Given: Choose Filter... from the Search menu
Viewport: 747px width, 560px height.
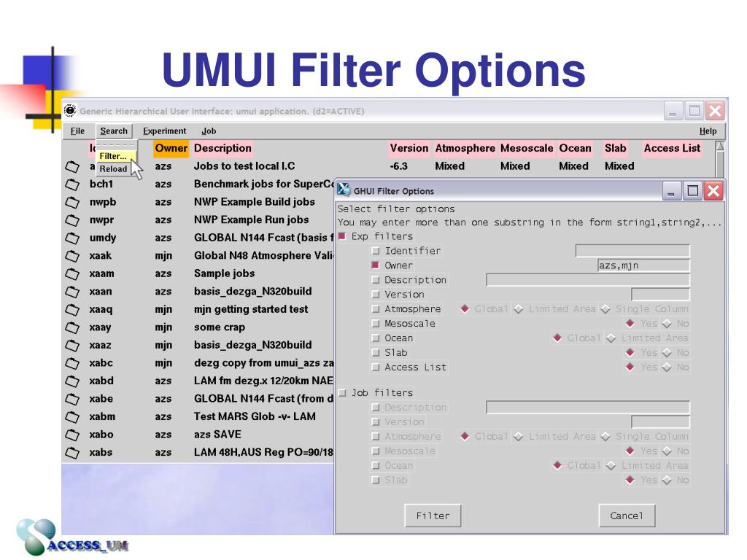Looking at the screenshot, I should point(115,156).
